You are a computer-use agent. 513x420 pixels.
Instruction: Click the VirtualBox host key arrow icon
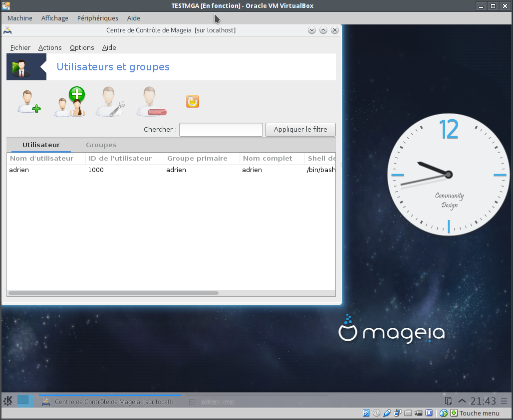coord(454,413)
